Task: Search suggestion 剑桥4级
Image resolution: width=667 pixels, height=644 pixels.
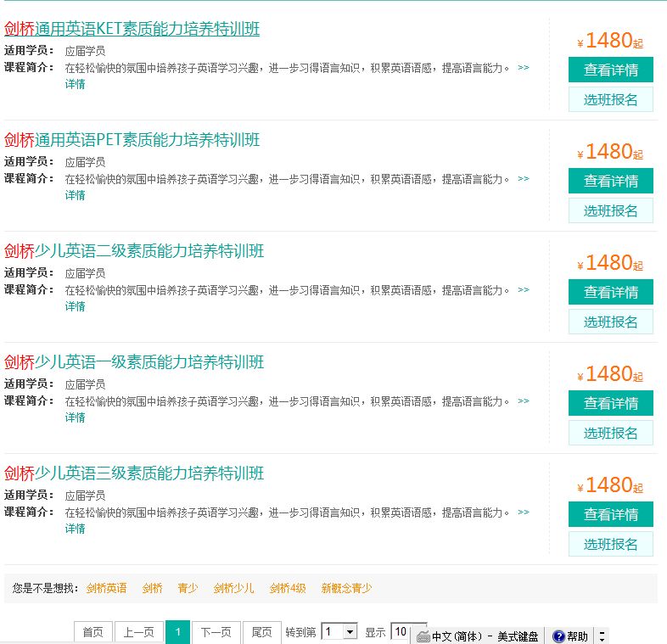Action: [x=288, y=588]
